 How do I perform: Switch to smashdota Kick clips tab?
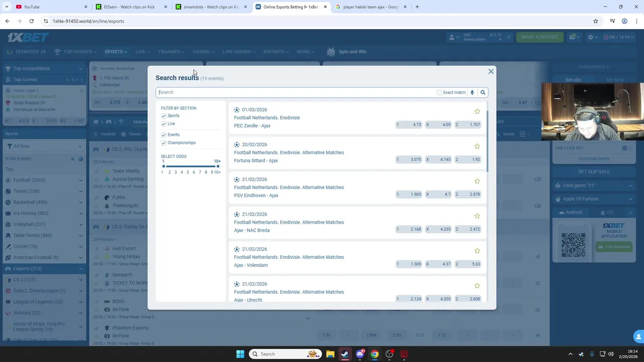(211, 7)
